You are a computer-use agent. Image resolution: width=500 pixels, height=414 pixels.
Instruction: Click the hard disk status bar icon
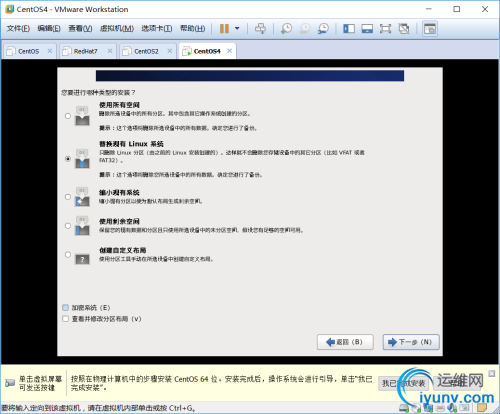(x=404, y=408)
